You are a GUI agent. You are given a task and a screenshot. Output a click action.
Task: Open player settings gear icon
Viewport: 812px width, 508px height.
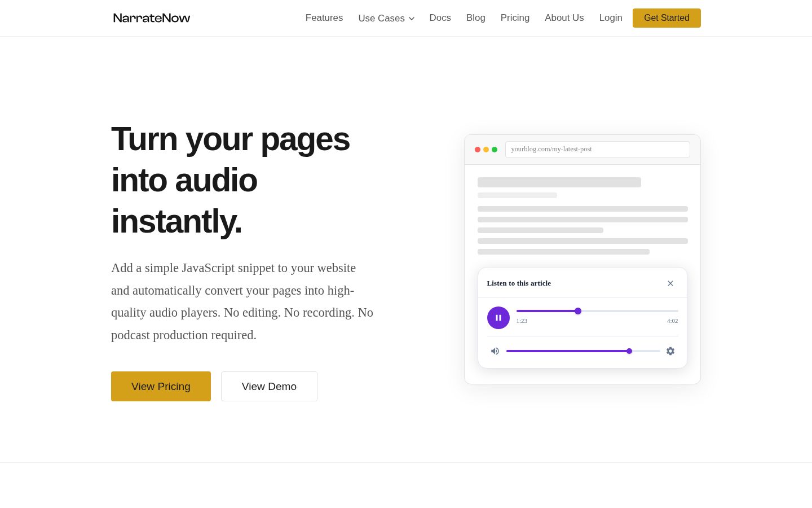(670, 351)
